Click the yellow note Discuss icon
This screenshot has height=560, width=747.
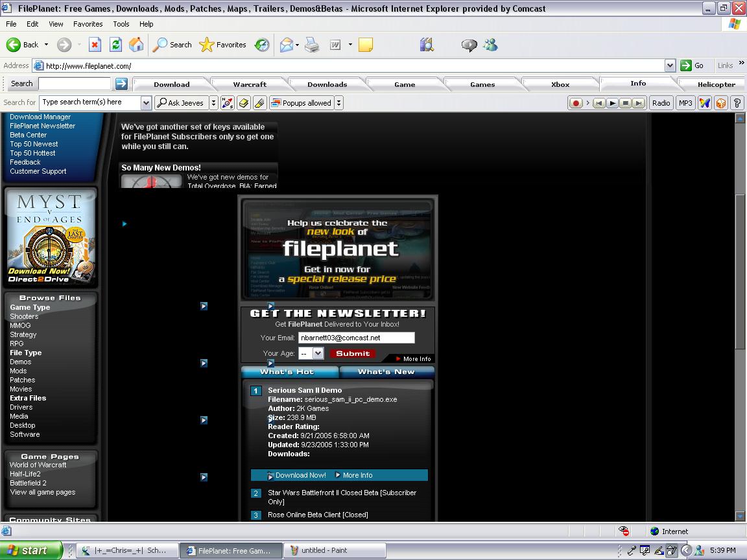(366, 45)
